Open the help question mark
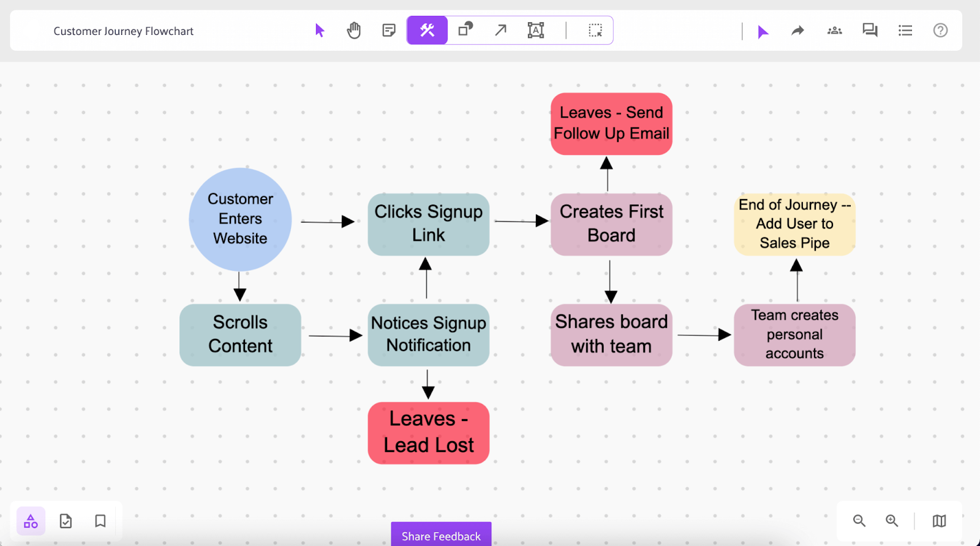 click(x=940, y=31)
